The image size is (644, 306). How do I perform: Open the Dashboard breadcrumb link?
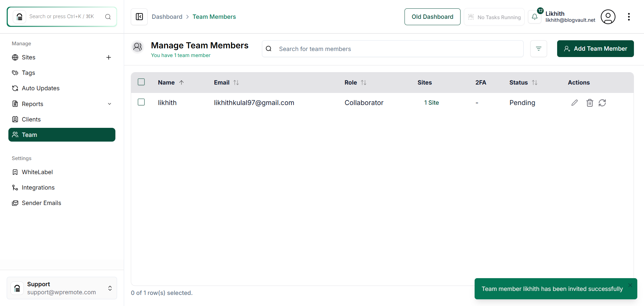(167, 16)
